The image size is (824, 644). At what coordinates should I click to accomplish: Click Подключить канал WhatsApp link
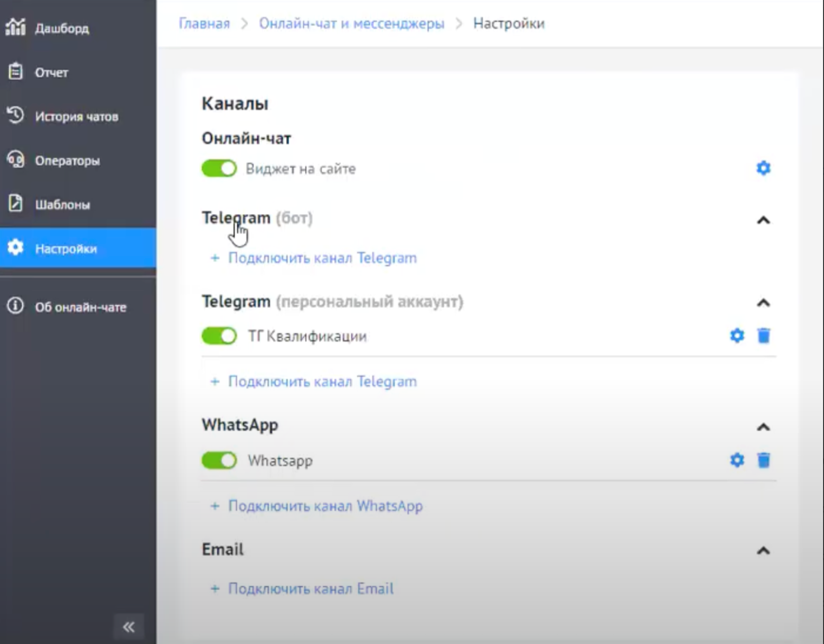pos(325,506)
